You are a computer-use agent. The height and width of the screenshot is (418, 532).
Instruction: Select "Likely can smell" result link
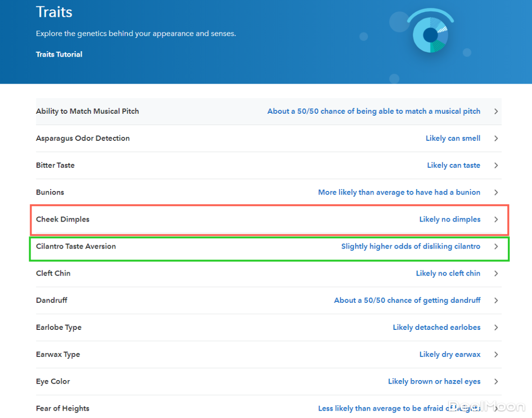tap(453, 138)
